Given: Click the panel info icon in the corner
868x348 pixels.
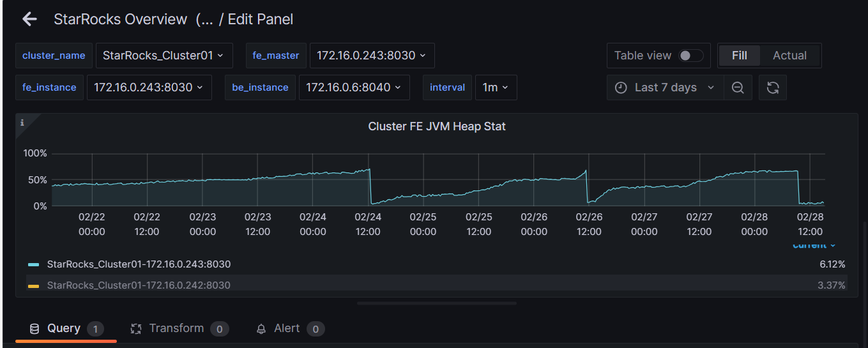Looking at the screenshot, I should coord(22,122).
